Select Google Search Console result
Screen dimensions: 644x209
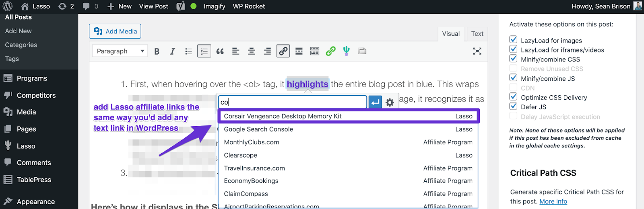click(x=349, y=129)
